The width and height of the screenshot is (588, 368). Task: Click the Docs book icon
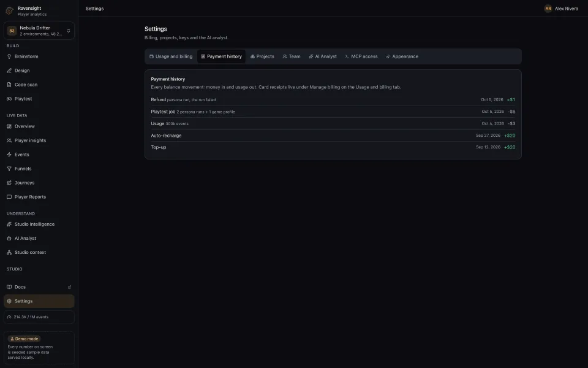9,287
